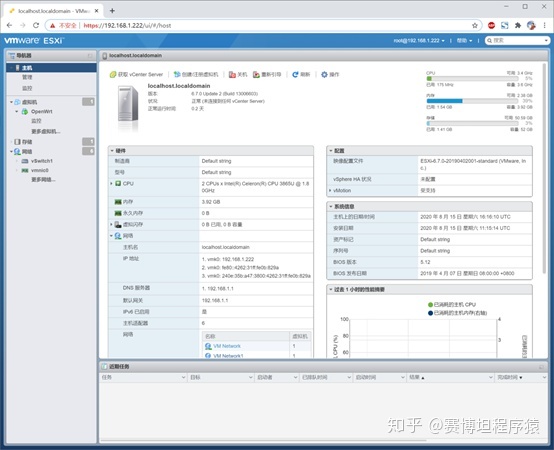Click the storage usage bar
The height and width of the screenshot is (450, 554).
click(x=472, y=123)
